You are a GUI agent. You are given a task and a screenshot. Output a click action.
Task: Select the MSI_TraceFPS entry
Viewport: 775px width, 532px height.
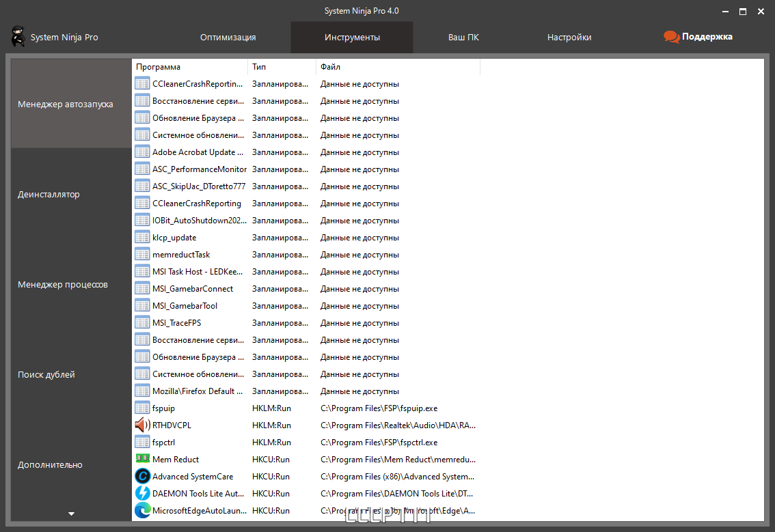click(176, 322)
